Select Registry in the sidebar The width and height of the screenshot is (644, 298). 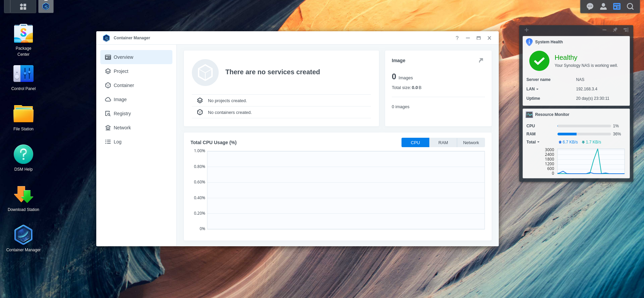coord(122,114)
